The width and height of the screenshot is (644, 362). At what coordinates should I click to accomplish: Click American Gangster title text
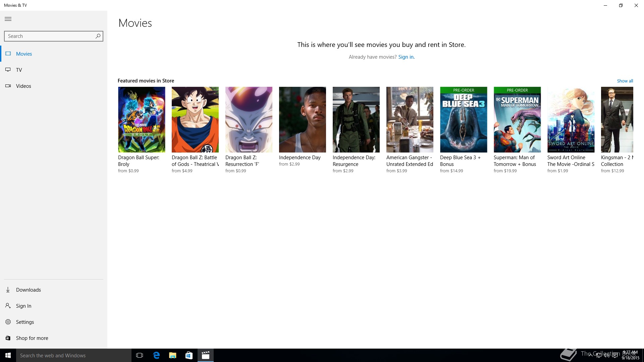click(410, 161)
